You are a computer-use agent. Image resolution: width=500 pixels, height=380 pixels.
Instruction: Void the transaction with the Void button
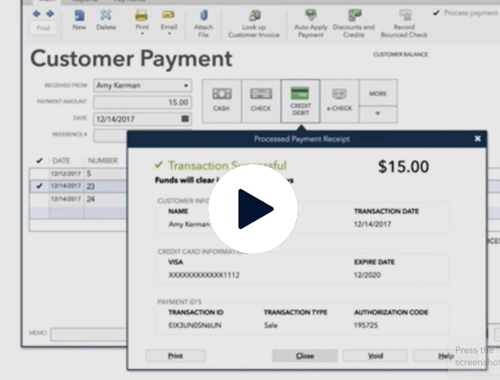point(375,356)
